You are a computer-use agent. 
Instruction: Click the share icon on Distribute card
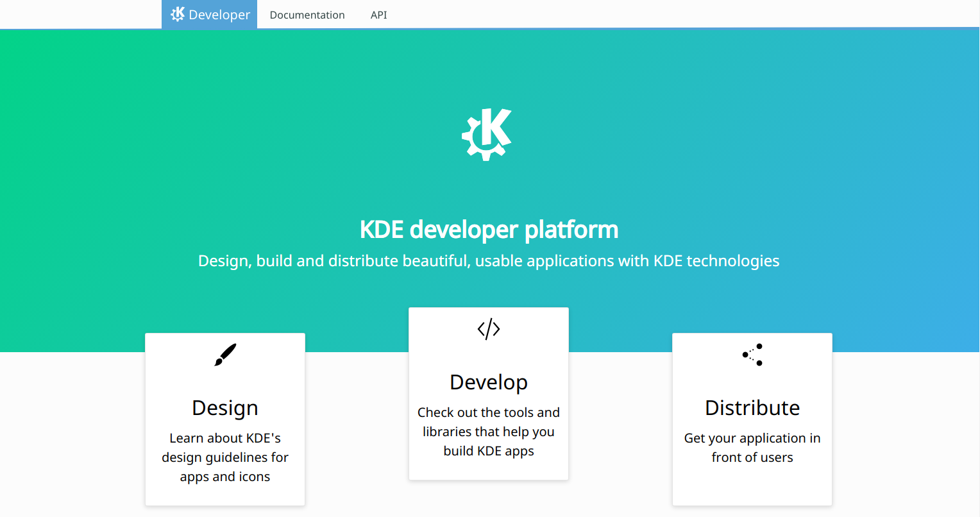pyautogui.click(x=752, y=355)
